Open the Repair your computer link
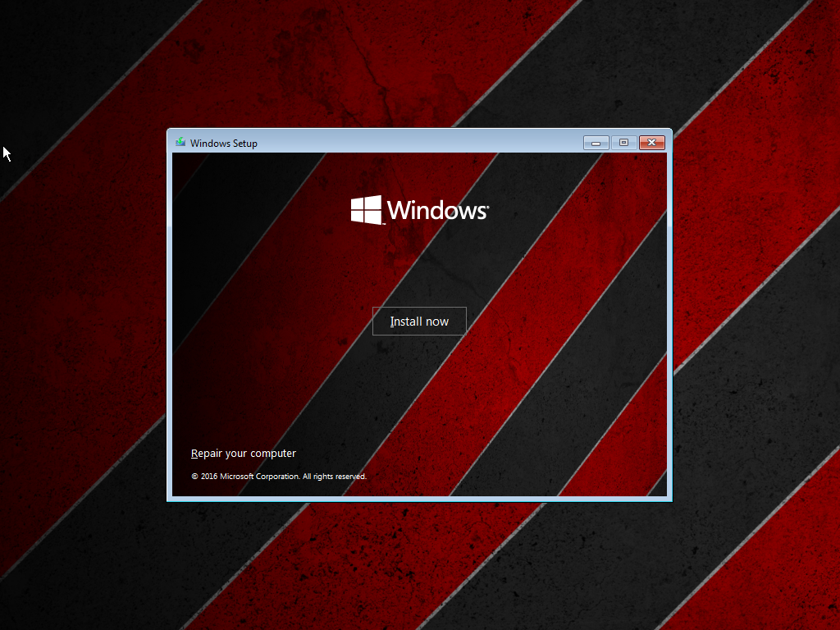Viewport: 840px width, 630px height. coord(243,453)
